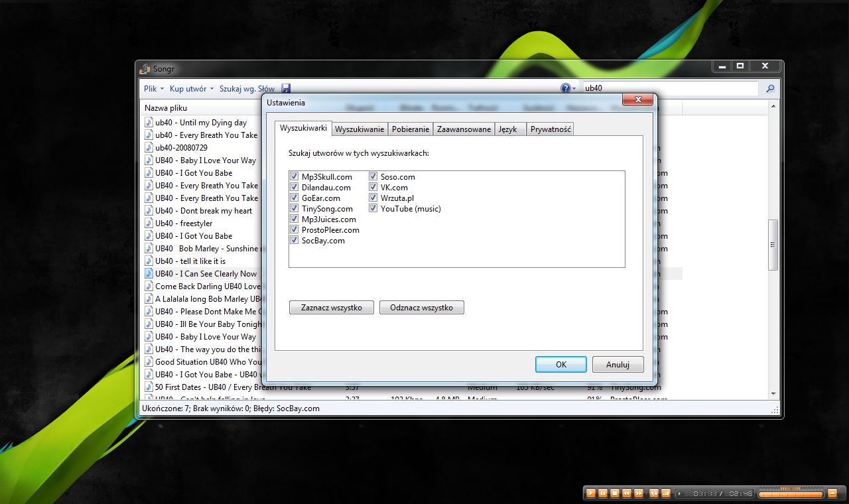
Task: Switch to the Wyszukiwanie tab
Action: tap(359, 129)
